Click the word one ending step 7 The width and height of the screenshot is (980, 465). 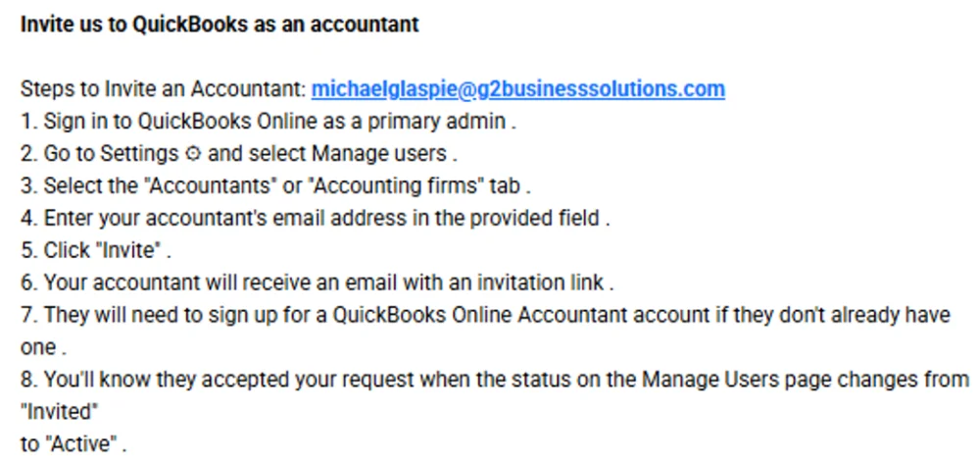pyautogui.click(x=38, y=347)
